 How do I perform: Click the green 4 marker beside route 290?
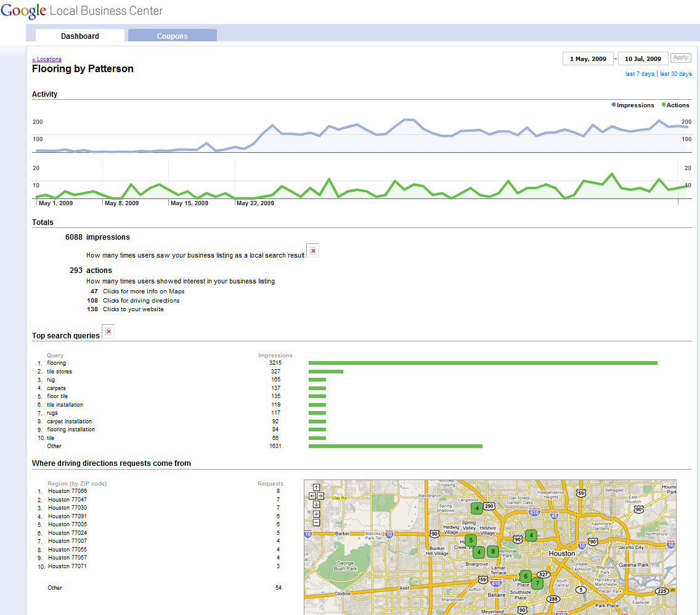pyautogui.click(x=477, y=508)
